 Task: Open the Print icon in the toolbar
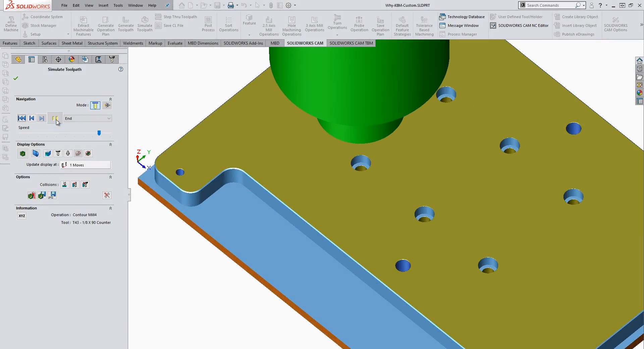click(x=231, y=5)
